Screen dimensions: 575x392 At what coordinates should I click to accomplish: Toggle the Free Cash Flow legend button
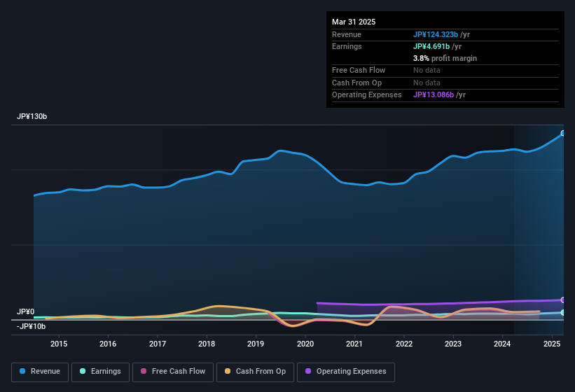(173, 372)
